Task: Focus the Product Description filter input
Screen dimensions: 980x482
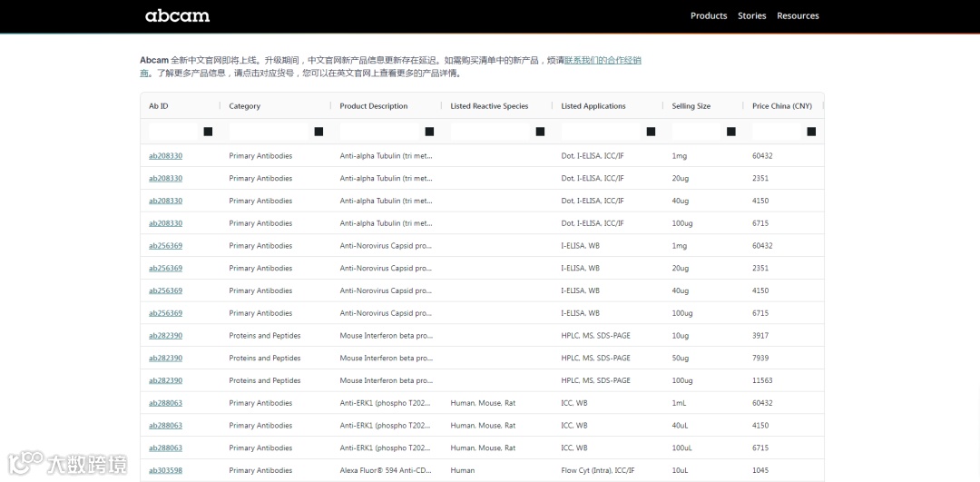Action: [x=379, y=132]
